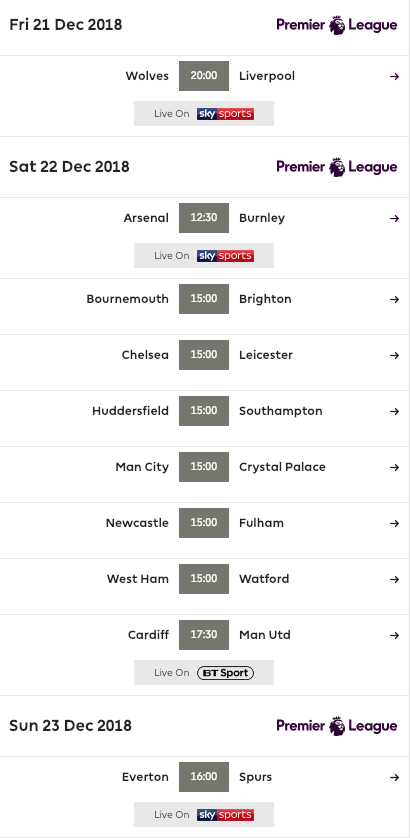Click the arrow beside Newcastle vs Fulham
Image resolution: width=410 pixels, height=838 pixels.
(394, 523)
